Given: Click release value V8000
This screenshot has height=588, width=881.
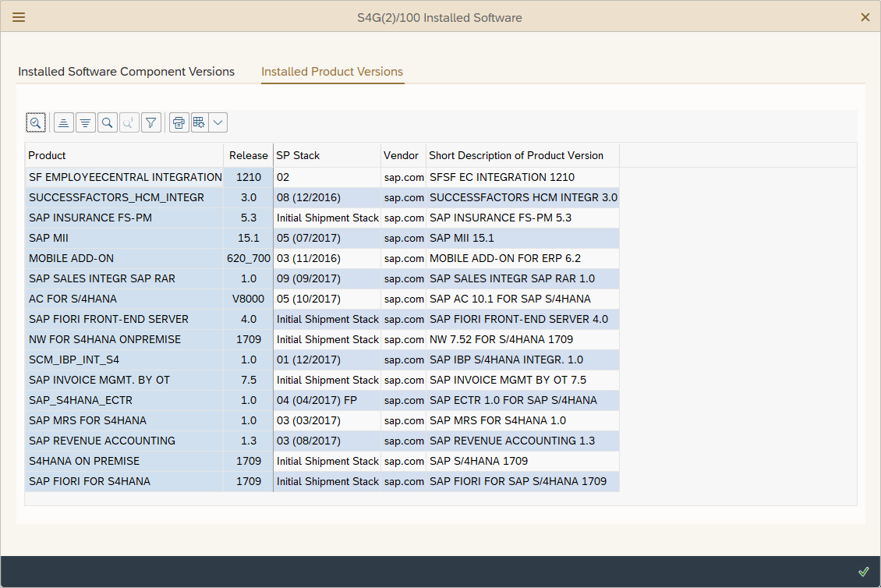Looking at the screenshot, I should coord(249,299).
